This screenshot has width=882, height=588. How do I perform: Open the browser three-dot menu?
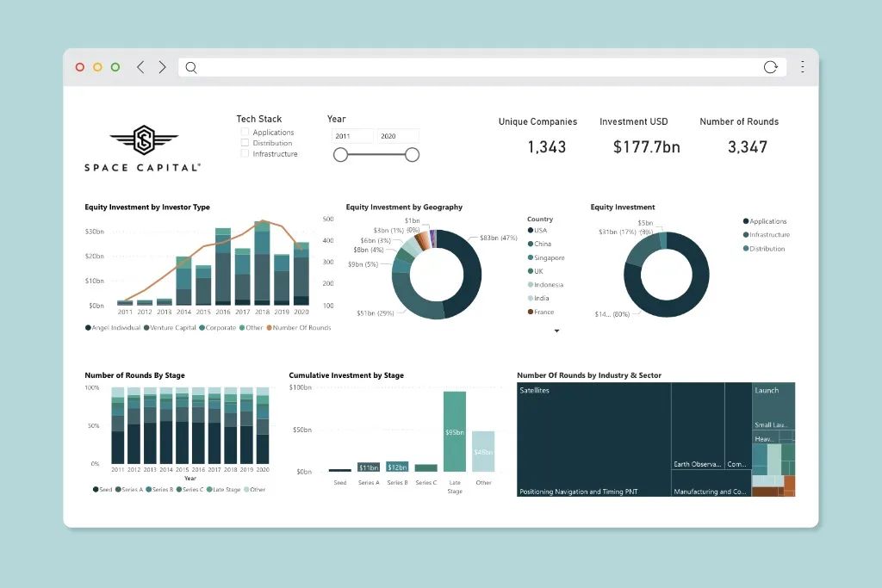pyautogui.click(x=803, y=67)
